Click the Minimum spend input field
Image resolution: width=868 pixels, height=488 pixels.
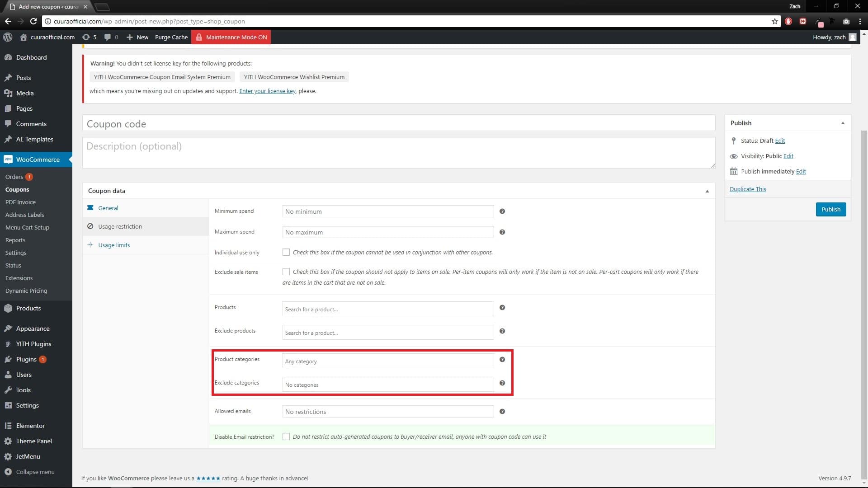pyautogui.click(x=388, y=211)
